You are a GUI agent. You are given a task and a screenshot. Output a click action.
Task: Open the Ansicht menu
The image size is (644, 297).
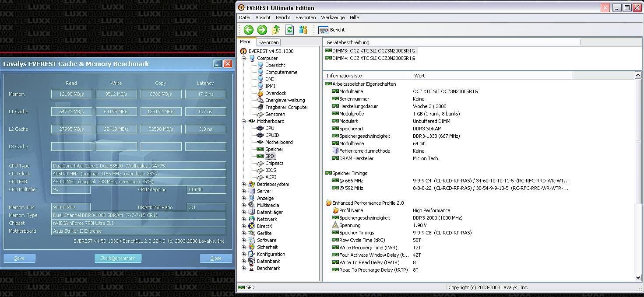tap(263, 17)
